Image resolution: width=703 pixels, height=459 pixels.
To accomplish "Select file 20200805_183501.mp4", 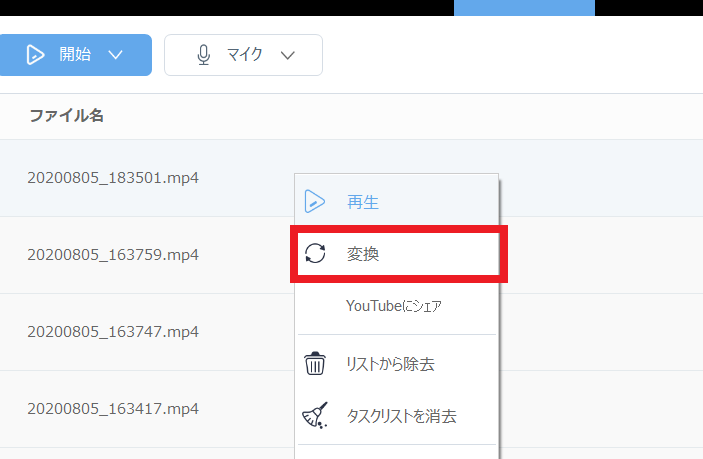I will [x=113, y=178].
